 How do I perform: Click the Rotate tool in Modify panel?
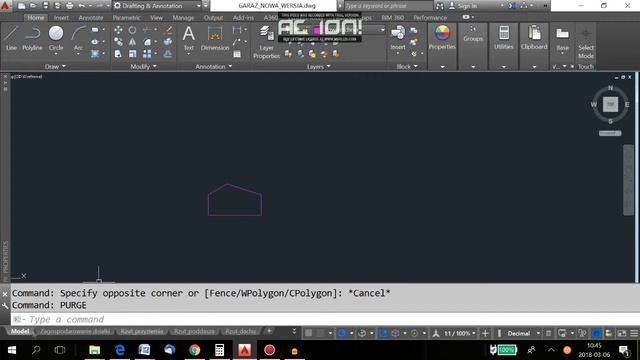[x=132, y=30]
